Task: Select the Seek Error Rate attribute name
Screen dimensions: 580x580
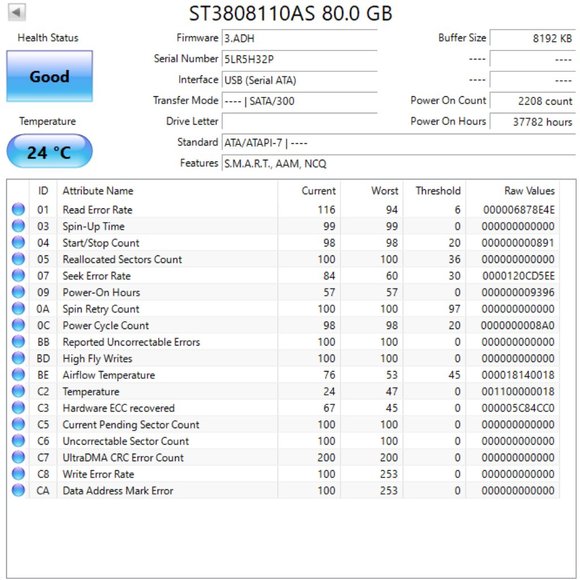Action: pos(97,276)
